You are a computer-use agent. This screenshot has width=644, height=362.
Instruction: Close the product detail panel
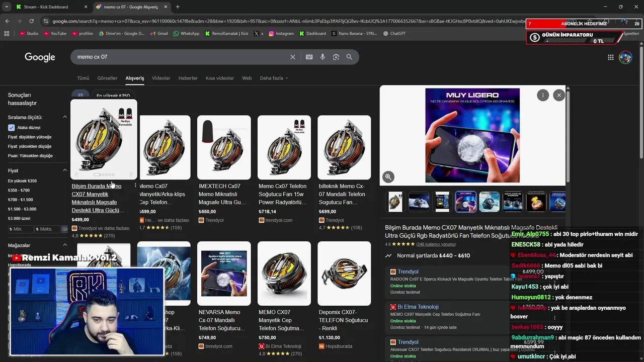[x=559, y=95]
